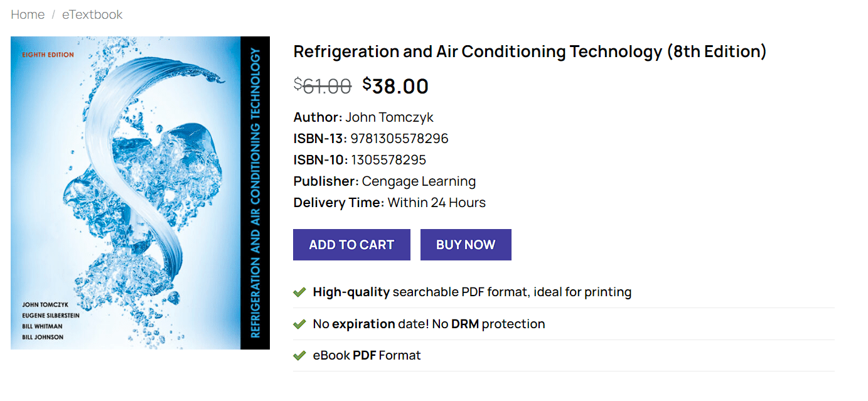
Task: Click the breadcrumb separator slash
Action: click(x=53, y=14)
